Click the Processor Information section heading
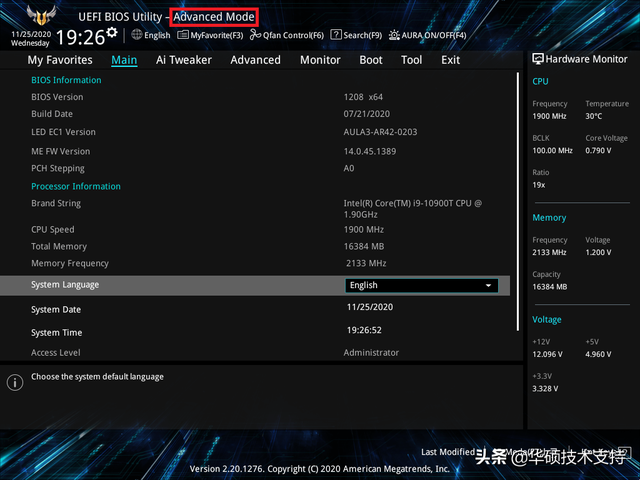Image resolution: width=640 pixels, height=480 pixels. tap(76, 186)
